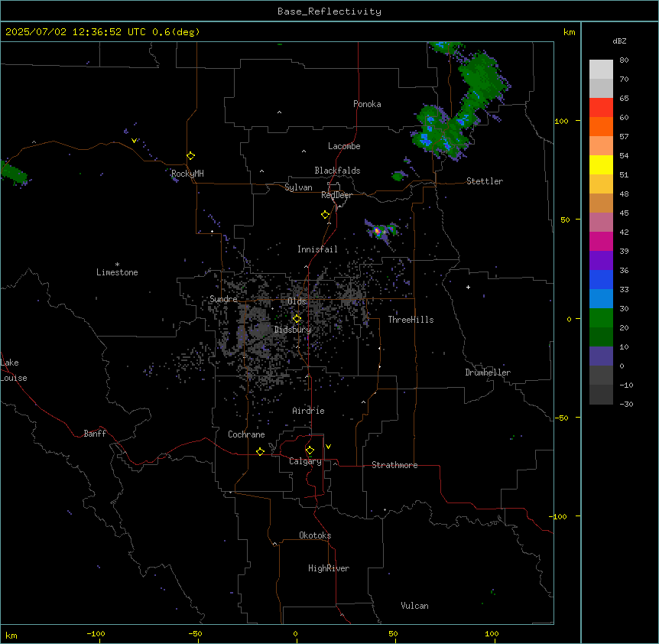Click the yellow diamond marker above Calgary label
The image size is (659, 644).
310,450
